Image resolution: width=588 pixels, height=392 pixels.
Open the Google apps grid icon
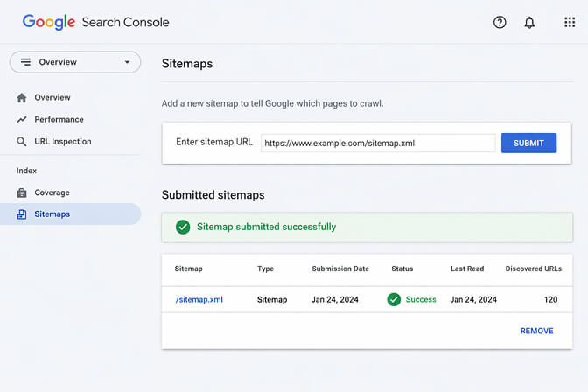[x=570, y=22]
